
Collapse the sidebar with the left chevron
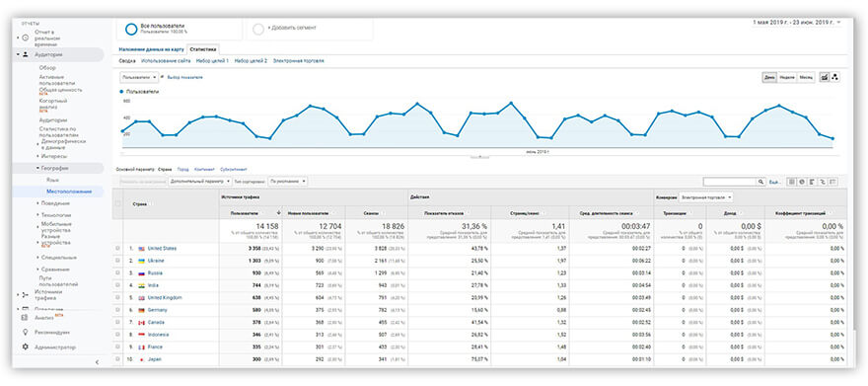click(97, 361)
